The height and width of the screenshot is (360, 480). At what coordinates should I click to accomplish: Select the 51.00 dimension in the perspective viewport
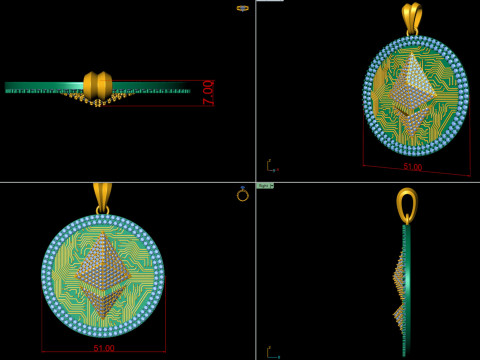(x=413, y=167)
